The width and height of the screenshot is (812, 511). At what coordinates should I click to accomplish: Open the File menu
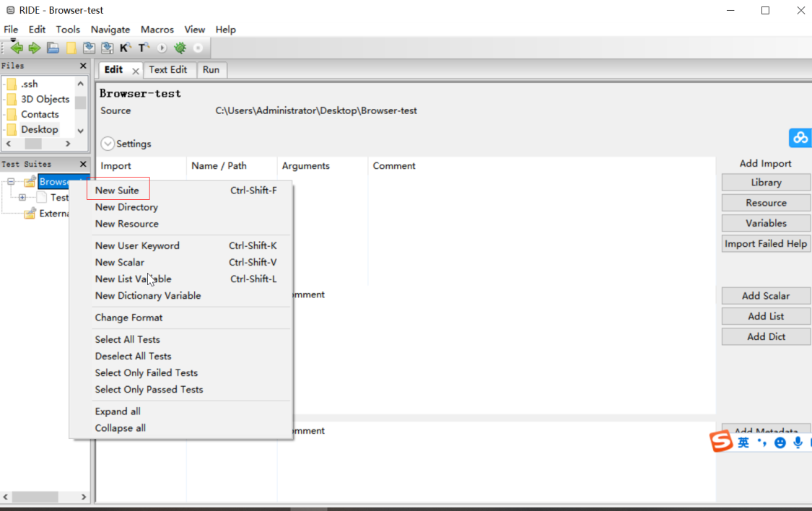coord(11,30)
